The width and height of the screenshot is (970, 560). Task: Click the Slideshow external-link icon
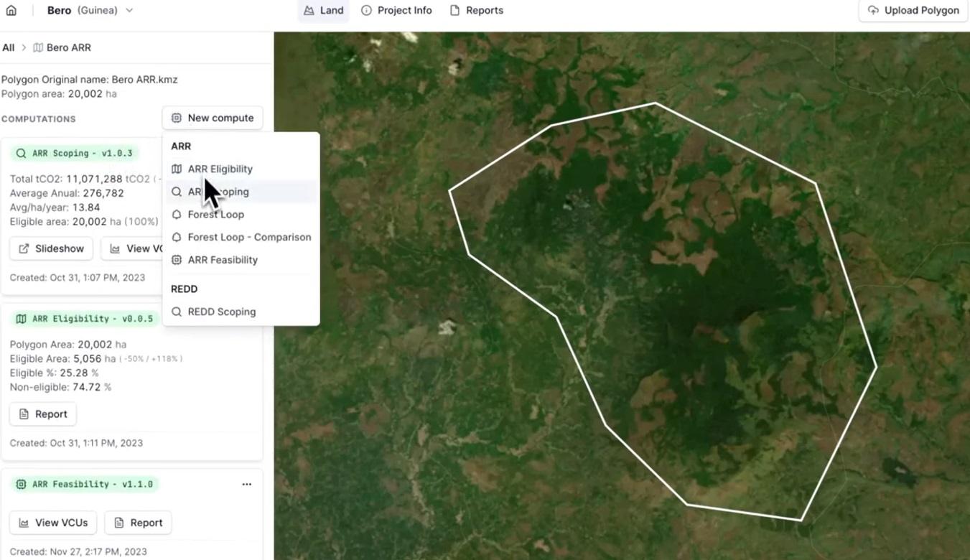(24, 248)
